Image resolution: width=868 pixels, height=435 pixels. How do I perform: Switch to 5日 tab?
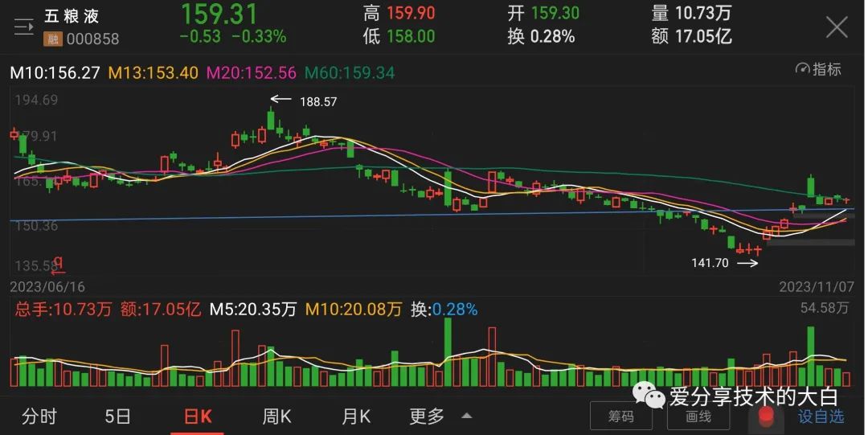point(117,417)
